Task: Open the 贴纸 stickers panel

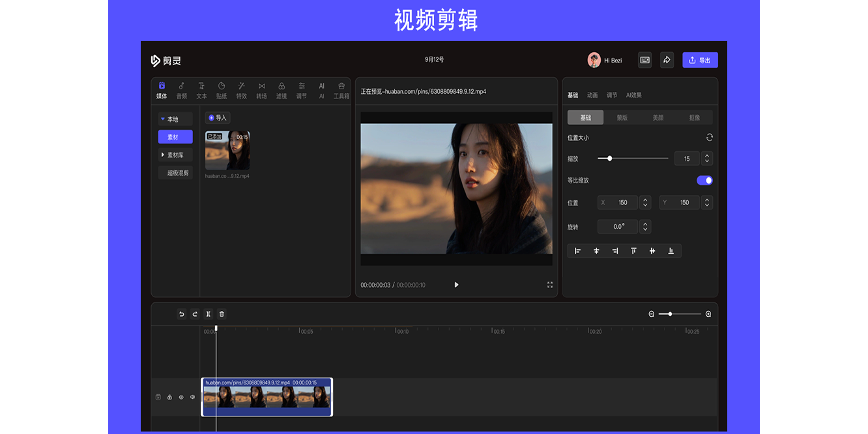Action: pos(222,86)
